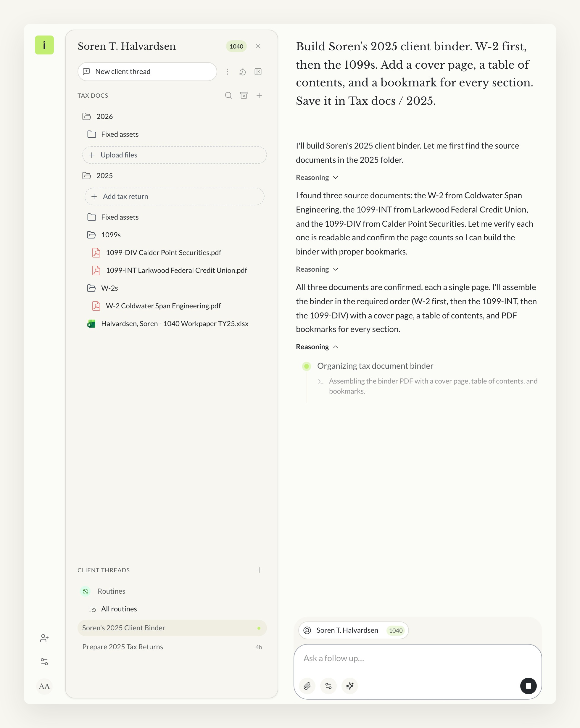
Task: Open thread history clock icon
Action: (x=242, y=72)
